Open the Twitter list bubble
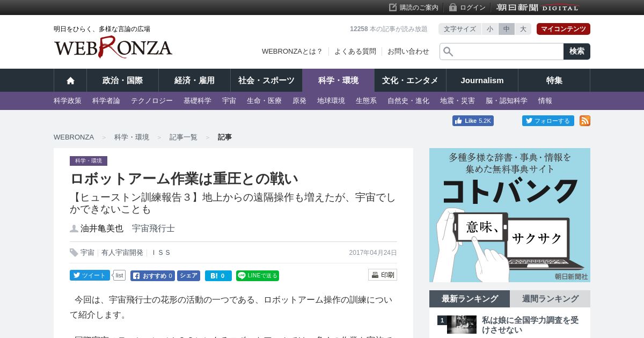Screen dimensions: 644x338 [119, 275]
